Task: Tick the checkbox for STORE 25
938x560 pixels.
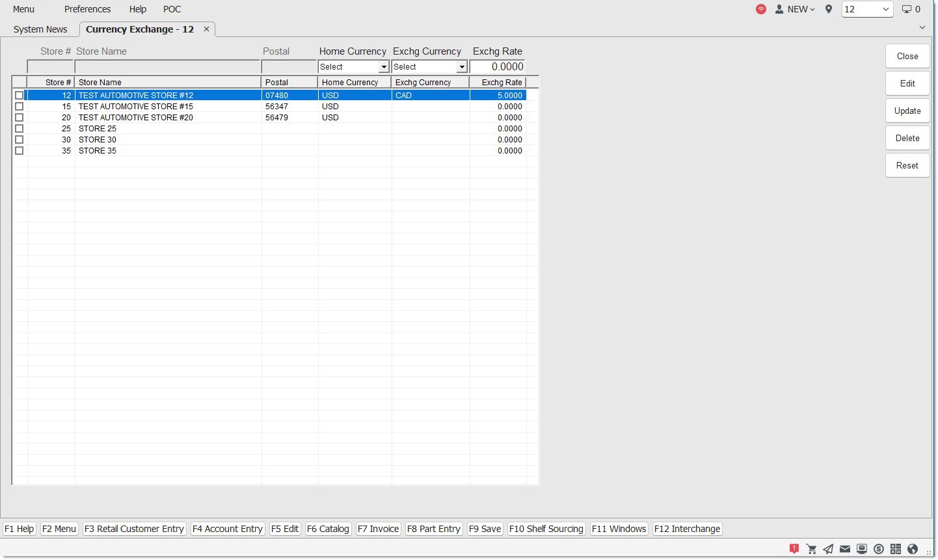Action: click(x=19, y=129)
